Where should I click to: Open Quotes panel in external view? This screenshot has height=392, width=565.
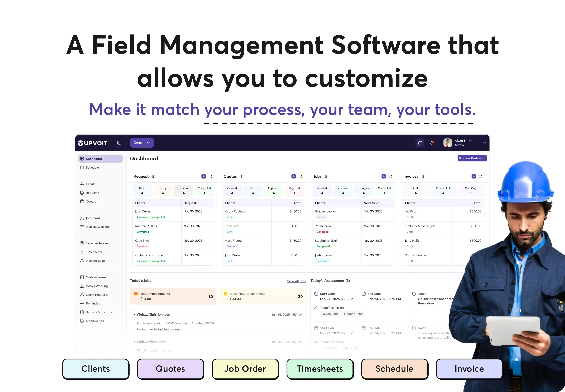coord(300,176)
